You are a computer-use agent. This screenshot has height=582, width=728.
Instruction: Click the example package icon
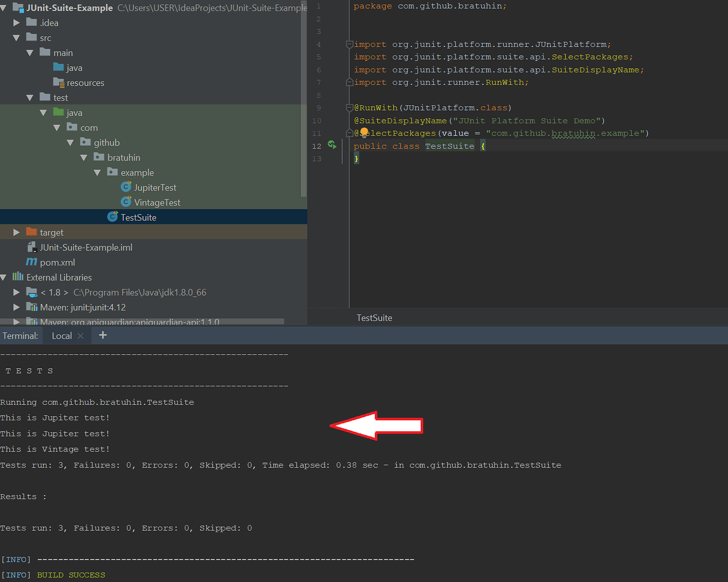click(113, 172)
